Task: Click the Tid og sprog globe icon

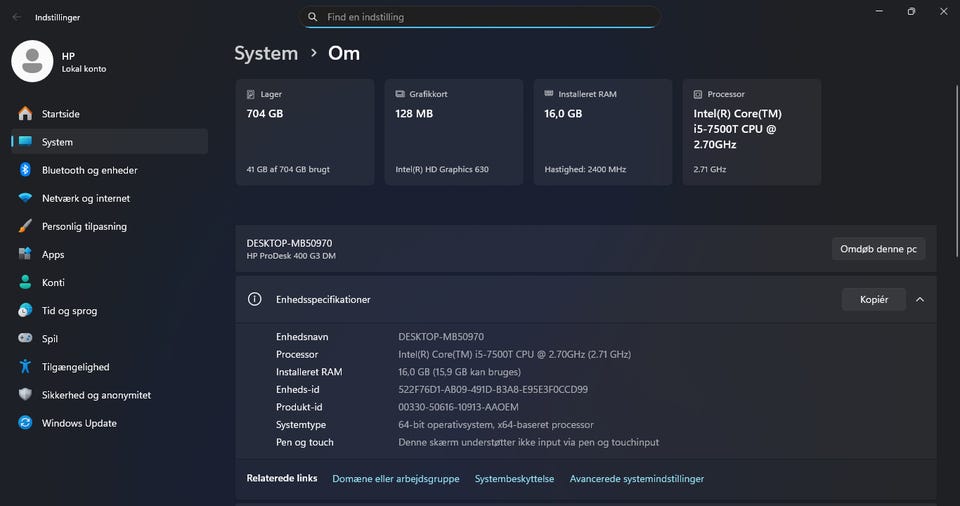Action: point(25,311)
